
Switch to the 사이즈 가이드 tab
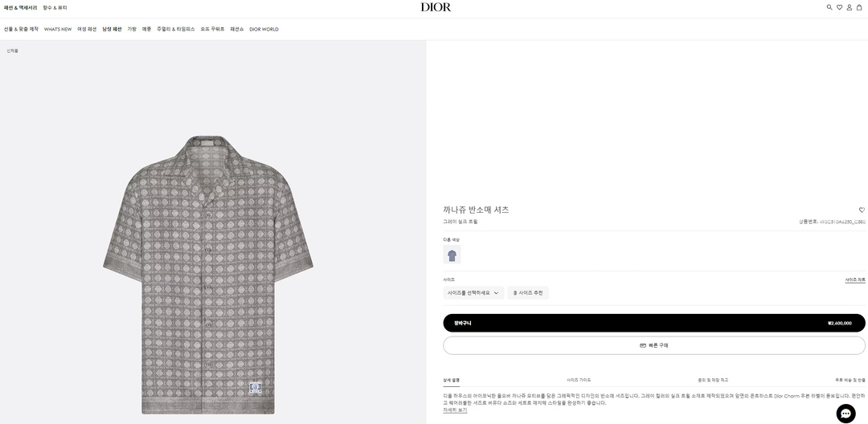tap(578, 380)
